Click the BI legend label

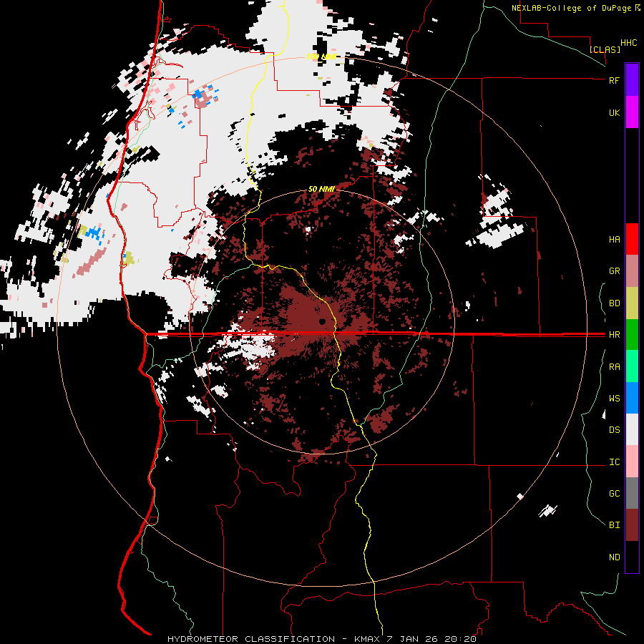[x=614, y=525]
